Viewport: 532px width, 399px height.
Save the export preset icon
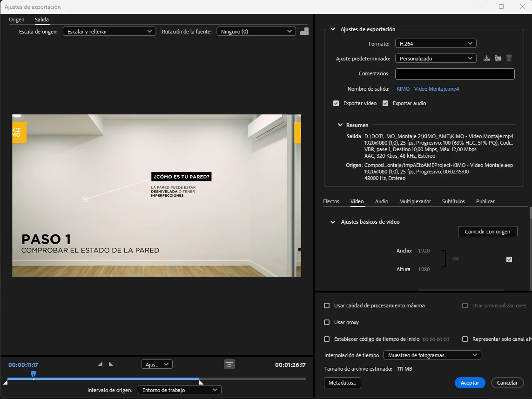pos(486,58)
